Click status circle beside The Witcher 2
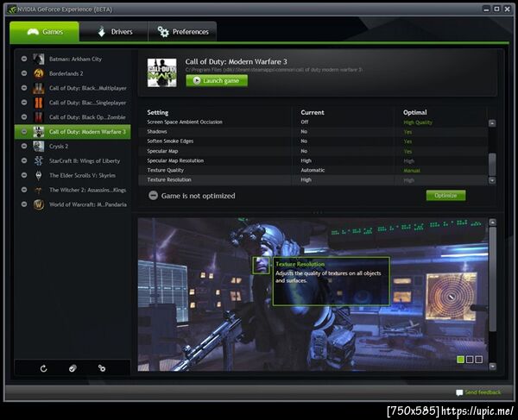Screen dimensions: 518x420 24,190
